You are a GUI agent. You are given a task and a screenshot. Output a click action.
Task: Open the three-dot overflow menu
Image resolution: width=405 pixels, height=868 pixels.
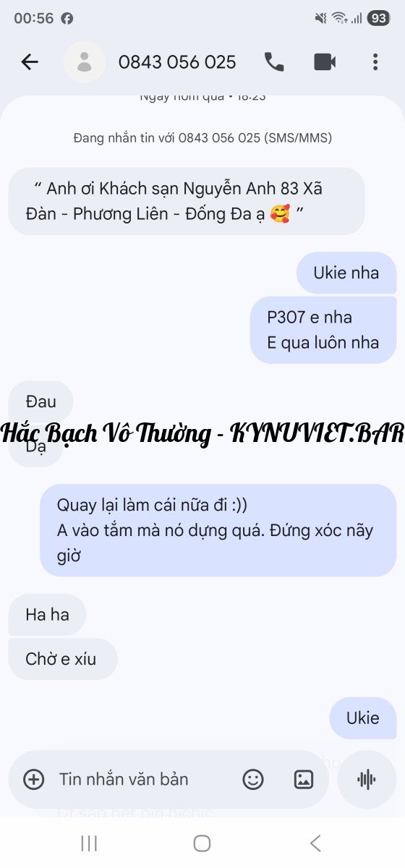(375, 62)
